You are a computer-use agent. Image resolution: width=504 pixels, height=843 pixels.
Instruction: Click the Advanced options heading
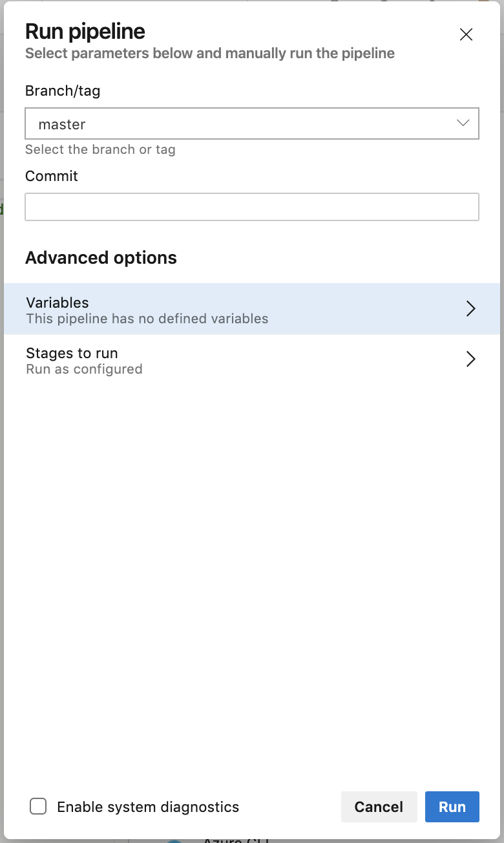(101, 258)
